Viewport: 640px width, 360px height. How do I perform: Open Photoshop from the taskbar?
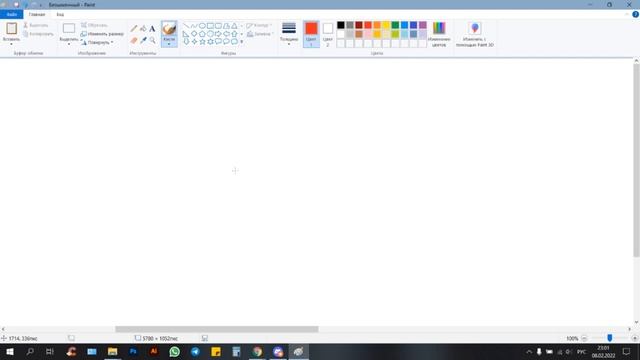[x=133, y=351]
